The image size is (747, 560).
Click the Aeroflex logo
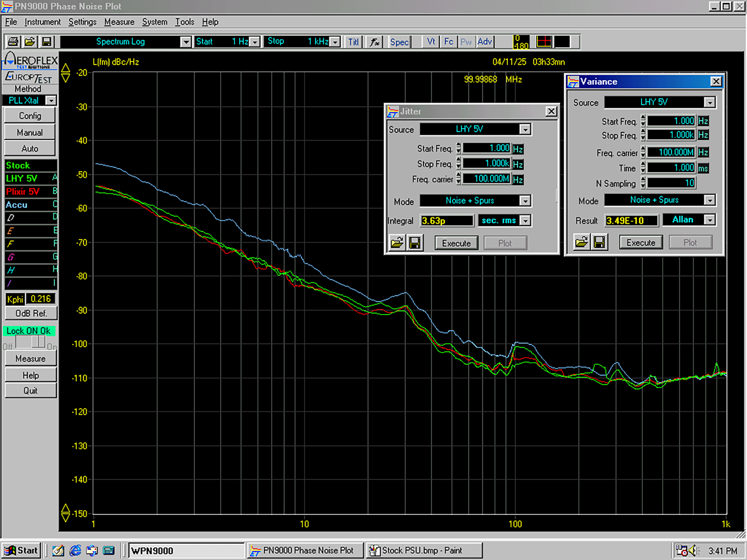pyautogui.click(x=31, y=60)
